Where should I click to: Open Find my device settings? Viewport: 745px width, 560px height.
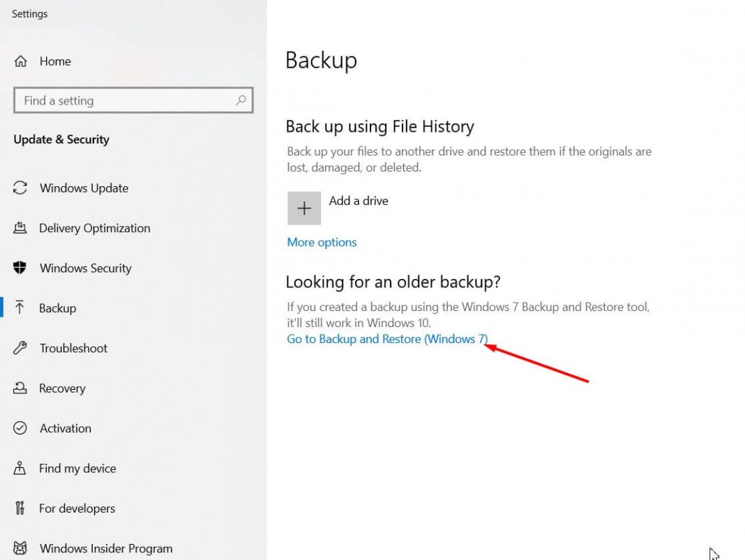77,469
